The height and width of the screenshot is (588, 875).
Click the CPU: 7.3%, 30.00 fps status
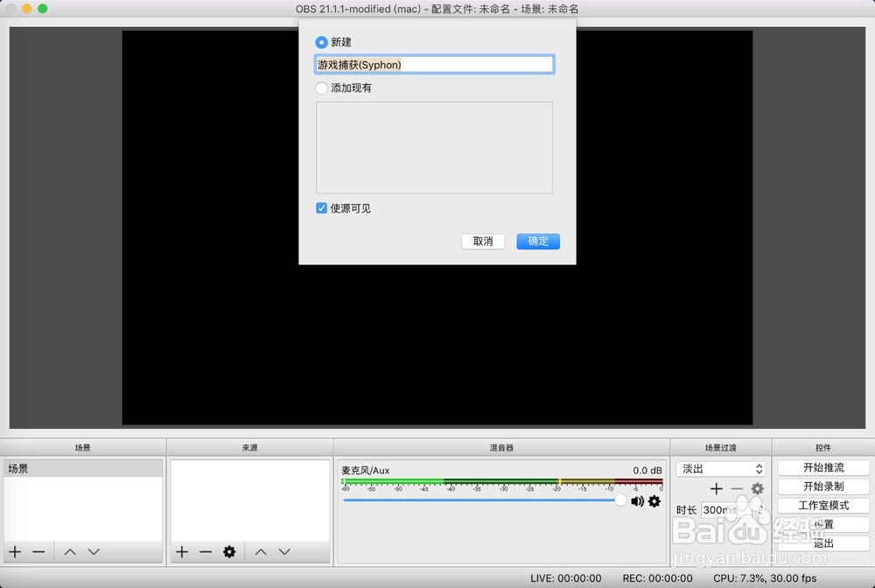[765, 578]
